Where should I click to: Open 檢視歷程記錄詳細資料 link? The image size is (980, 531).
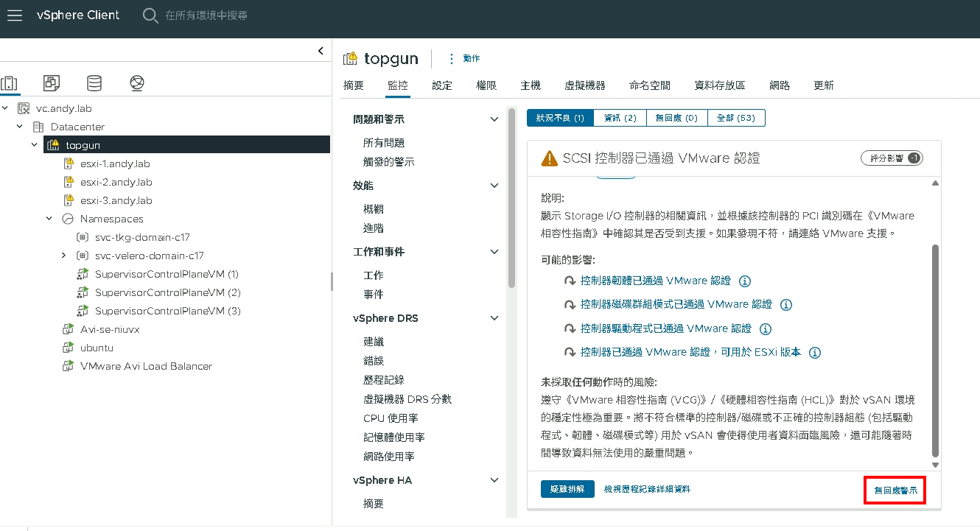coord(647,489)
